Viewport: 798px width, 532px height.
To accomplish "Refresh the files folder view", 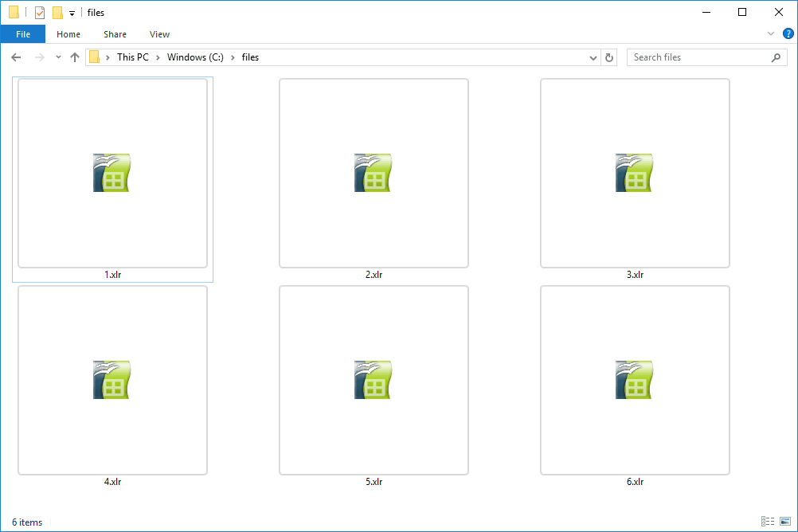I will (609, 57).
